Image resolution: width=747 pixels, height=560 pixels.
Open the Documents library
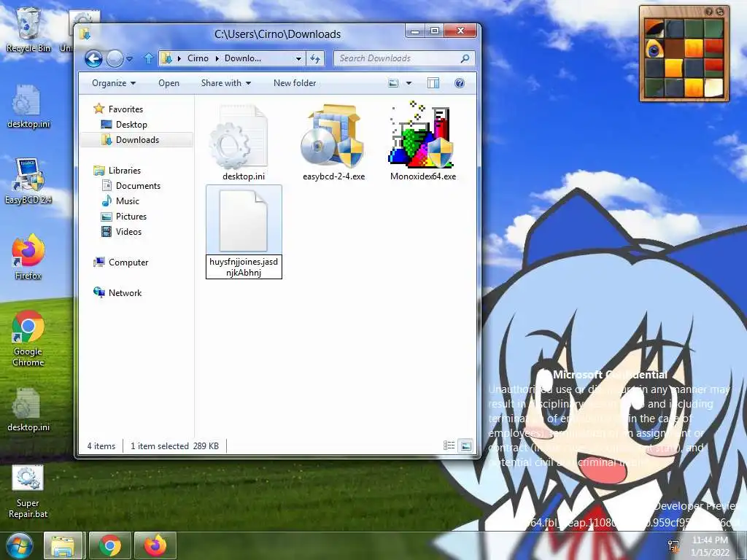pyautogui.click(x=131, y=186)
